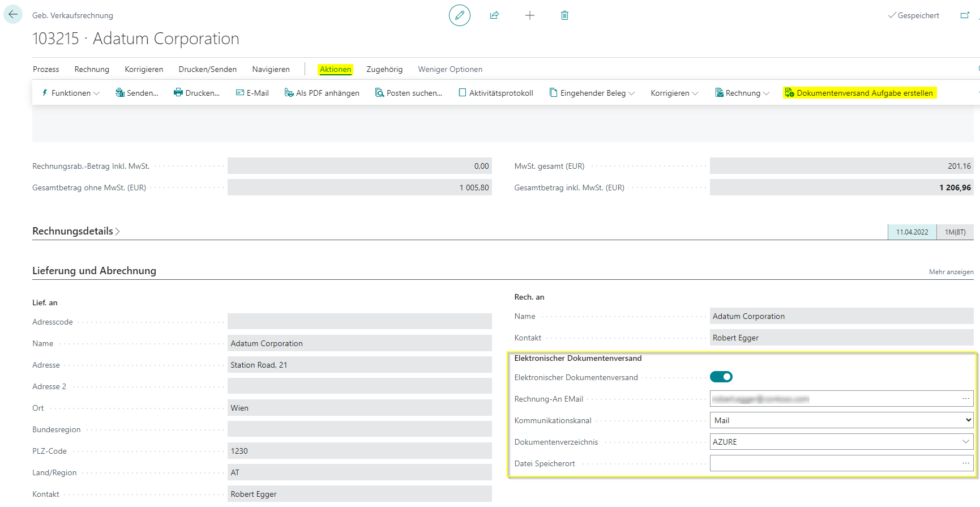Click Drucken... printer action

196,93
